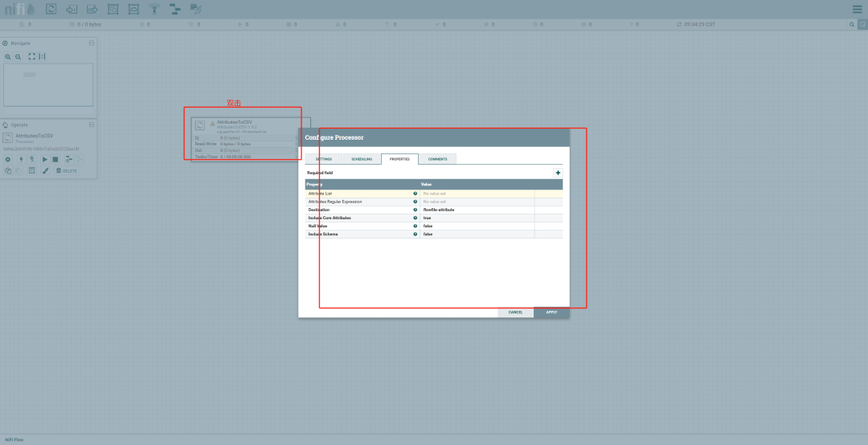Select the Processor component in top toolbar
Screen dimensions: 868x445
(51, 9)
